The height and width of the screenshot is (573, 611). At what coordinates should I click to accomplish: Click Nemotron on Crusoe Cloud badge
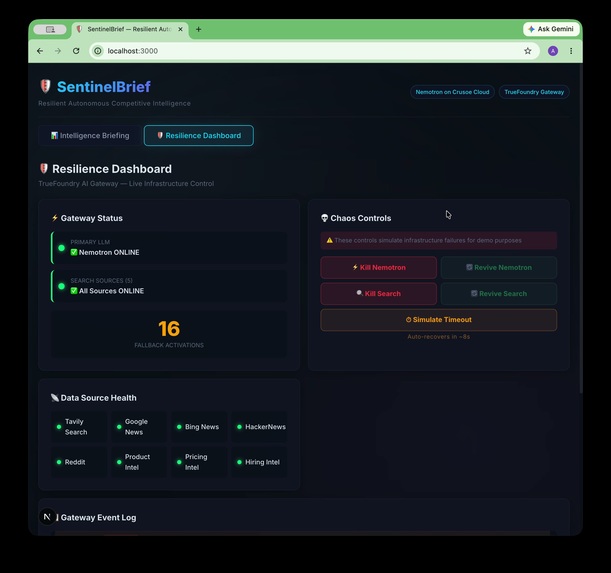(452, 92)
